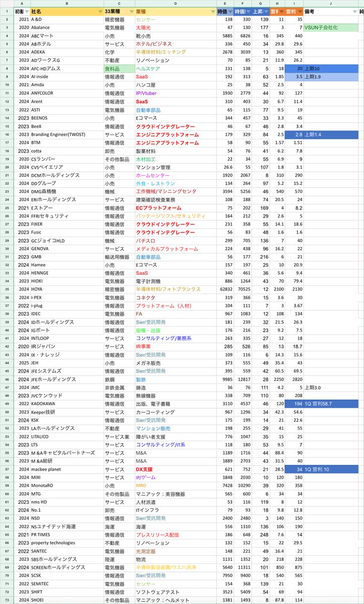Select the プラットフォーム（人材） cell
The height and width of the screenshot is (604, 364).
click(176, 306)
